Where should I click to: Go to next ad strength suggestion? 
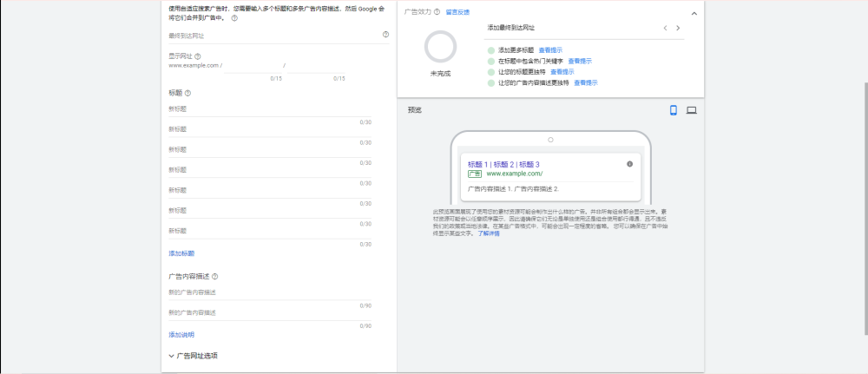click(678, 29)
